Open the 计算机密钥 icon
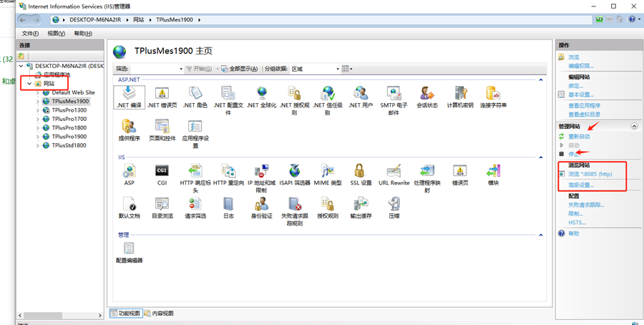The height and width of the screenshot is (325, 644). tap(460, 97)
